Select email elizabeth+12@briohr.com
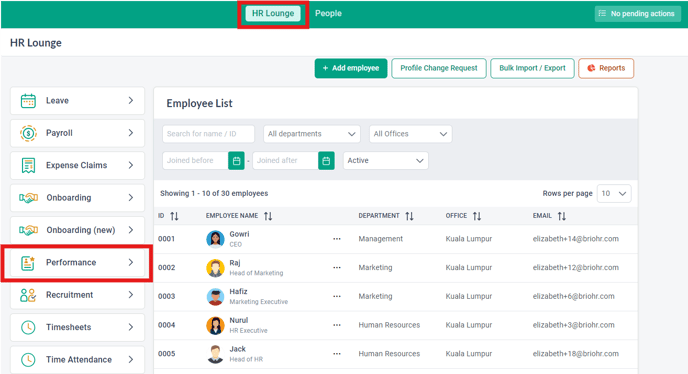The image size is (688, 374). [576, 267]
